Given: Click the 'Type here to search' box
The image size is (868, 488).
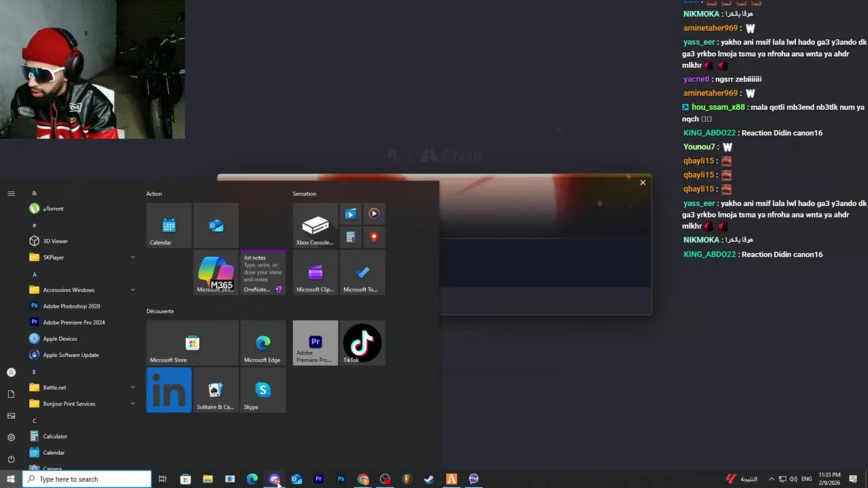Looking at the screenshot, I should tap(87, 479).
